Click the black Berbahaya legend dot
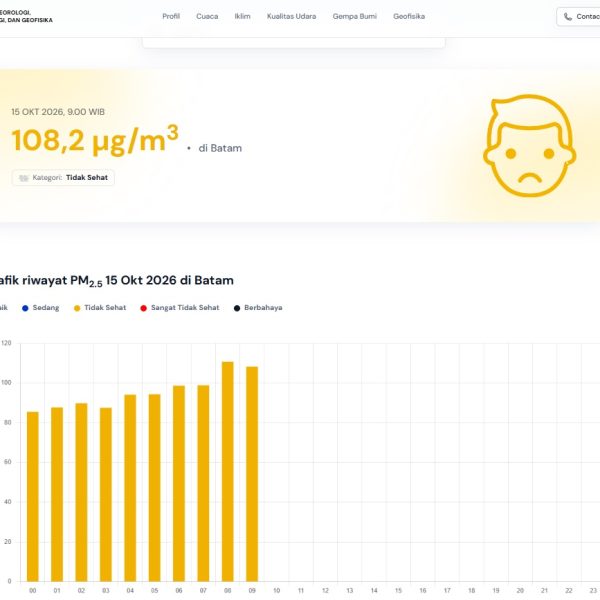This screenshot has height=600, width=600. [237, 308]
